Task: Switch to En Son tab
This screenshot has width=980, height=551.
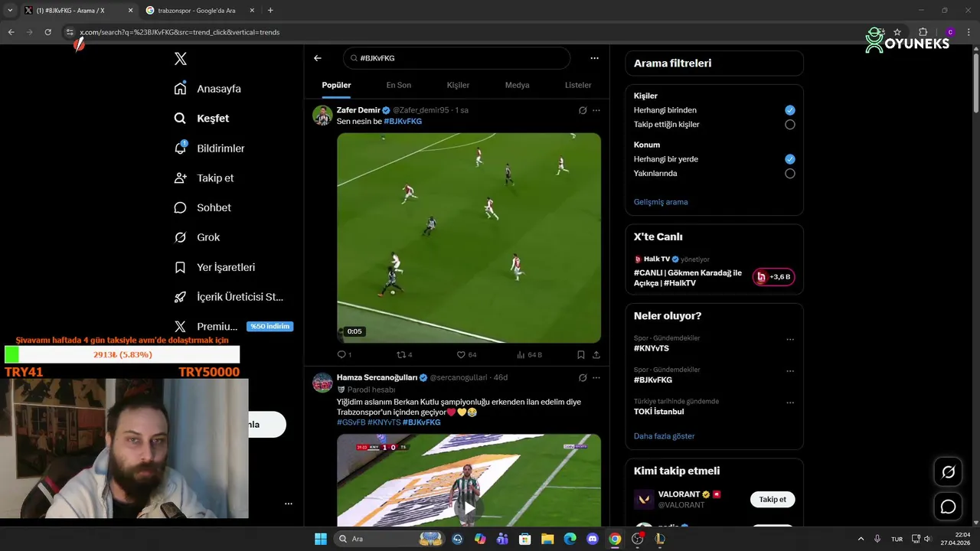Action: [x=399, y=85]
